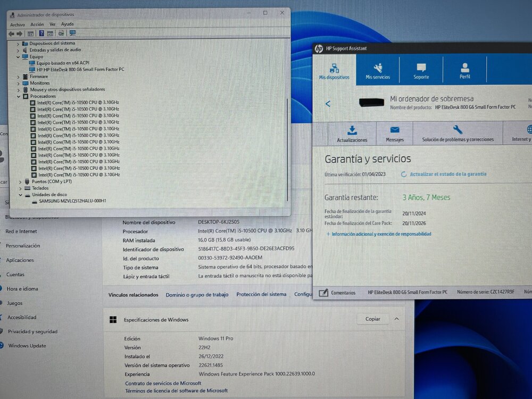Go back with the blue chevron in HP Assistant
Screen dimensions: 532x399
coord(328,104)
